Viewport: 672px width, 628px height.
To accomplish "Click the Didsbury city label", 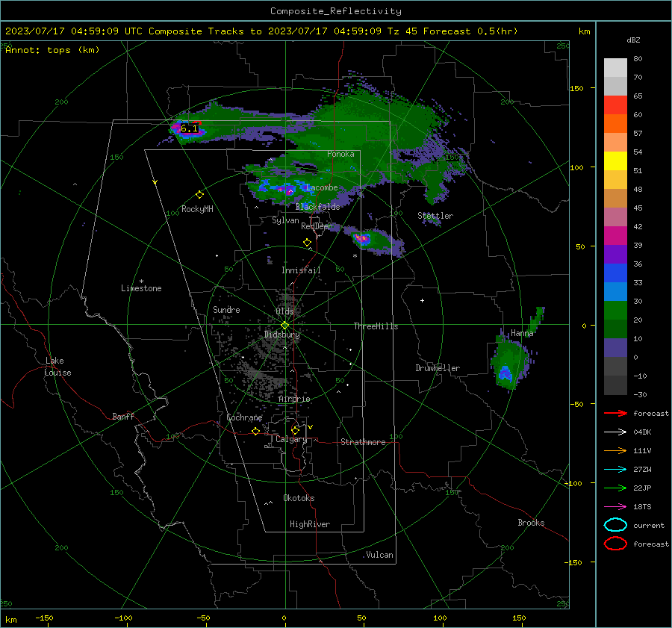I will [281, 335].
